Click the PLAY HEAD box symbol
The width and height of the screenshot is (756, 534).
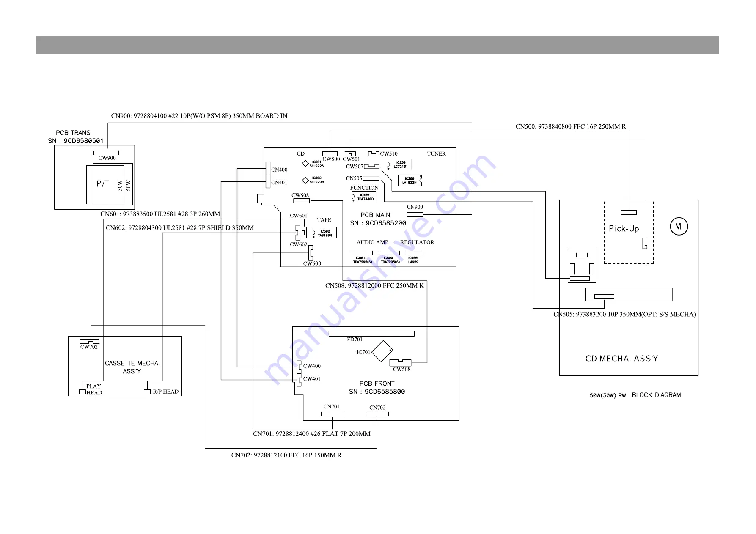[82, 392]
